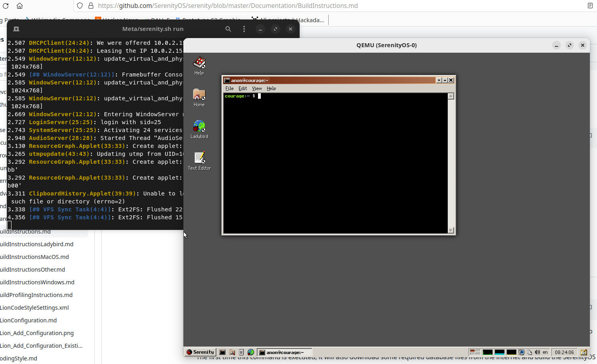
Task: Click the 'en' keyboard layout indicator
Action: 545,352
